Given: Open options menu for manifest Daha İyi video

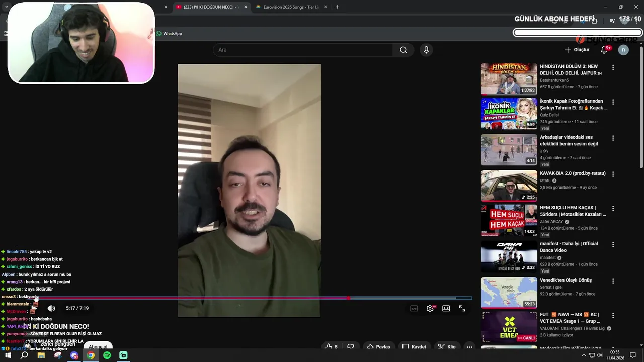Looking at the screenshot, I should pyautogui.click(x=613, y=245).
